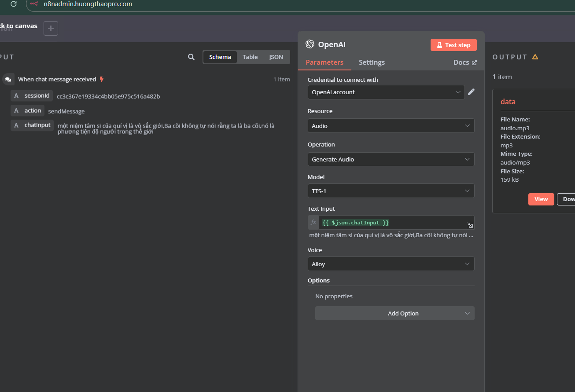Select the action schema field
Screen dimensions: 575x392
pyautogui.click(x=27, y=110)
